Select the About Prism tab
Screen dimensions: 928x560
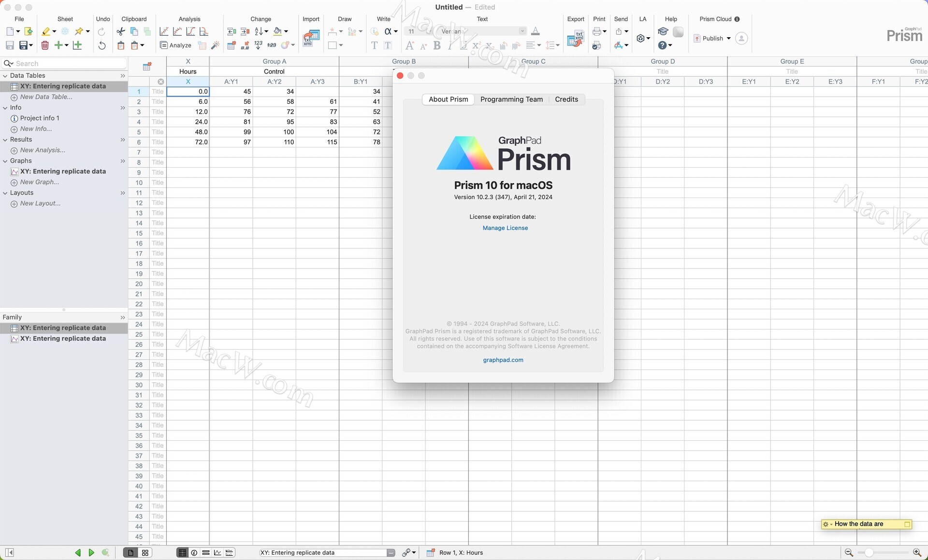pos(448,99)
